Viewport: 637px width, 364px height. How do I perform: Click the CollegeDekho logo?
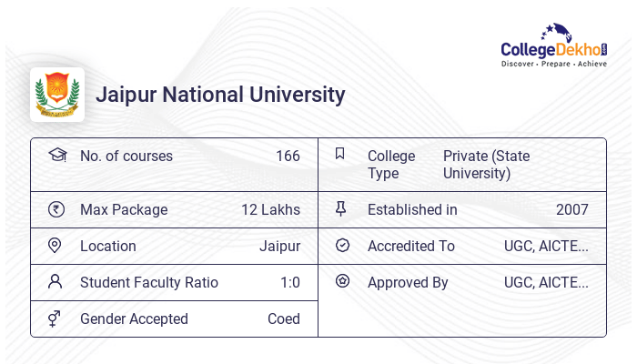pos(553,46)
